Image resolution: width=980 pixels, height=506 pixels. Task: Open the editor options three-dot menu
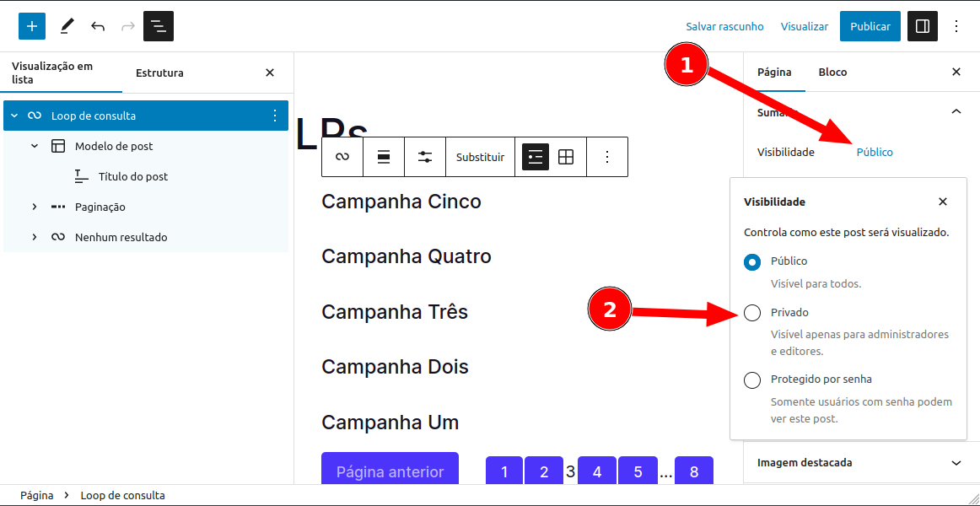tap(956, 26)
